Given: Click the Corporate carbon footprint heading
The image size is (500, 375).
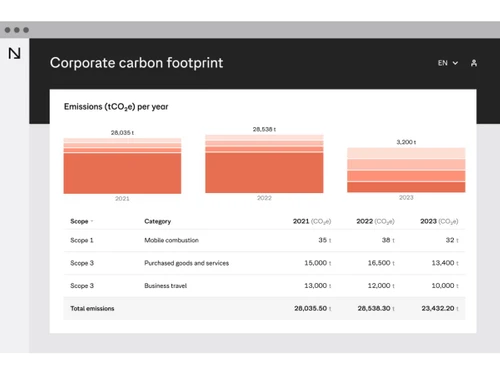Looking at the screenshot, I should click(136, 63).
